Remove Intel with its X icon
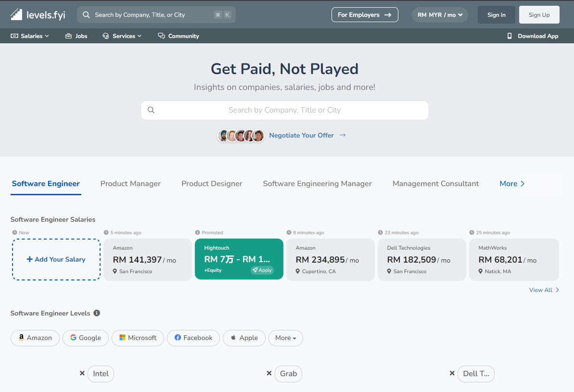 (x=82, y=373)
